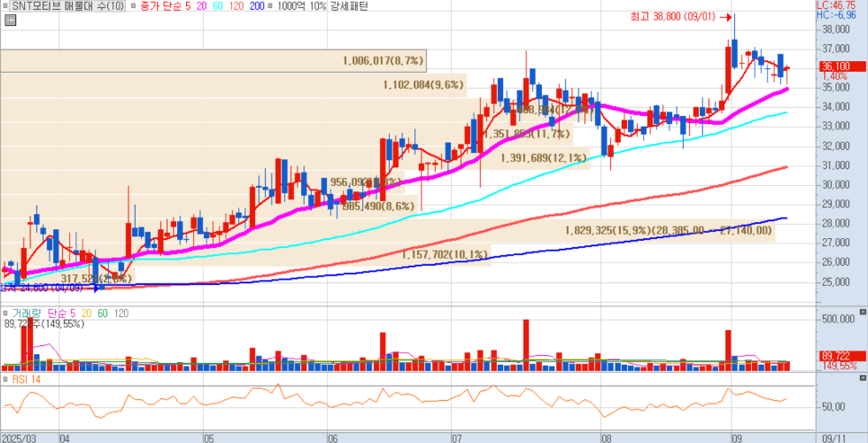Viewport: 868px width, 443px height.
Task: Click the cyan 60 price moving average period
Action: tap(216, 5)
